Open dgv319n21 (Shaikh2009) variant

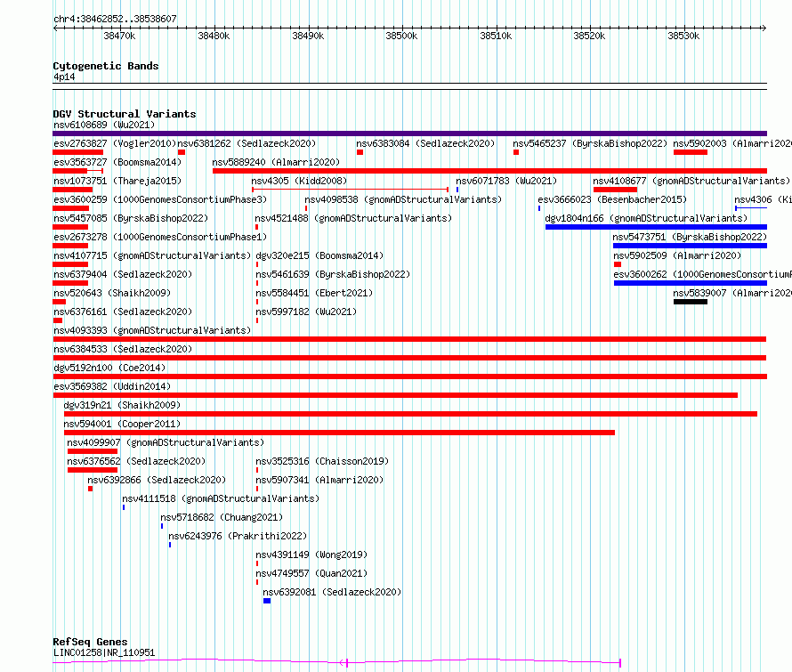point(122,405)
